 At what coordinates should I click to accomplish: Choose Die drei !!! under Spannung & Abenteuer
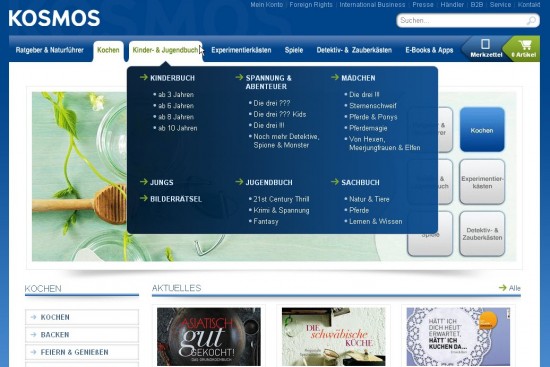(x=269, y=125)
